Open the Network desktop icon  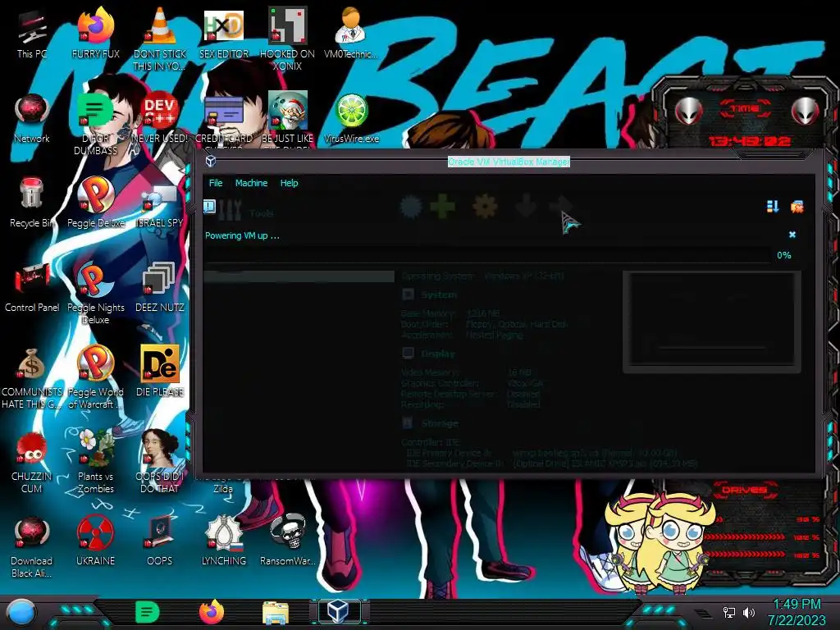[x=32, y=119]
